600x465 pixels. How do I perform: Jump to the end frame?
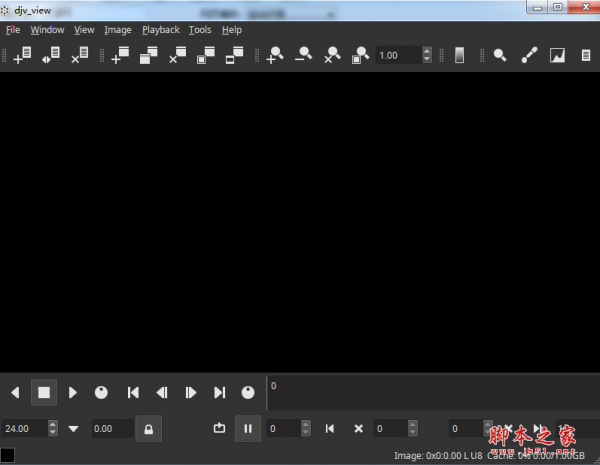[x=219, y=393]
